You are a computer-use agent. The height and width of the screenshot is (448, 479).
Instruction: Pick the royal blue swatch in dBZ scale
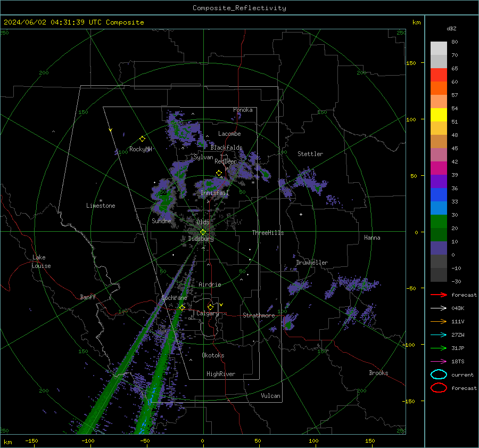tap(439, 195)
